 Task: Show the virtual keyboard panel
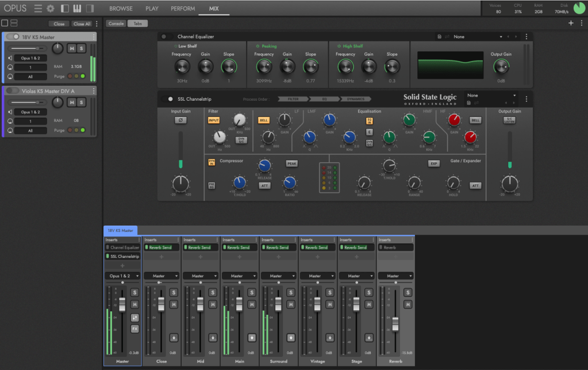77,9
